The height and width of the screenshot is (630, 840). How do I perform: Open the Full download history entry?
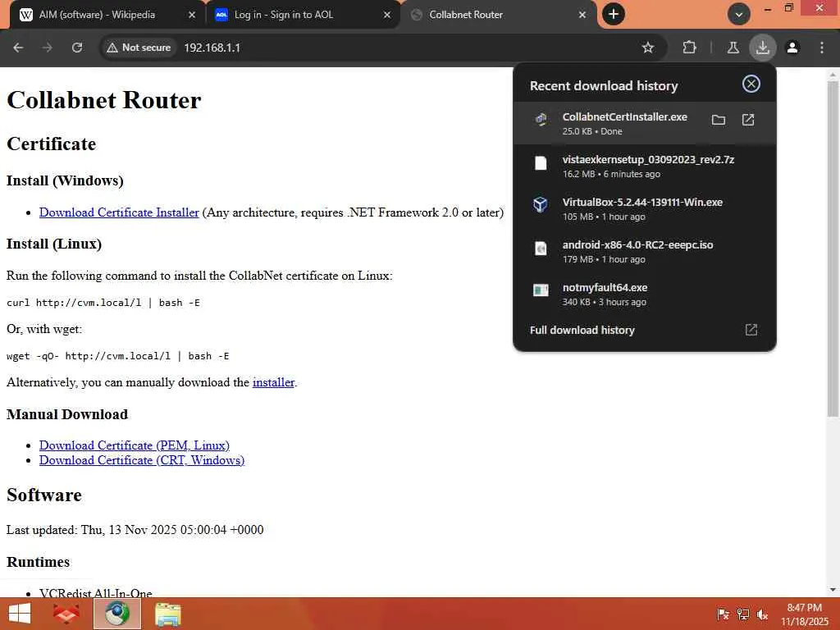[644, 330]
